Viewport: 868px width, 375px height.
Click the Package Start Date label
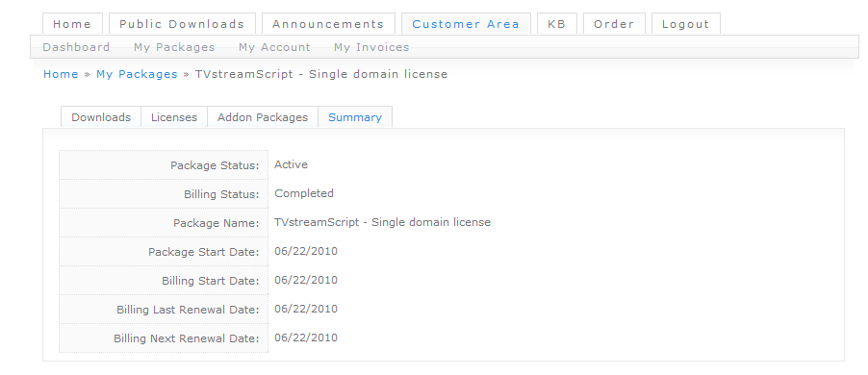(x=204, y=252)
